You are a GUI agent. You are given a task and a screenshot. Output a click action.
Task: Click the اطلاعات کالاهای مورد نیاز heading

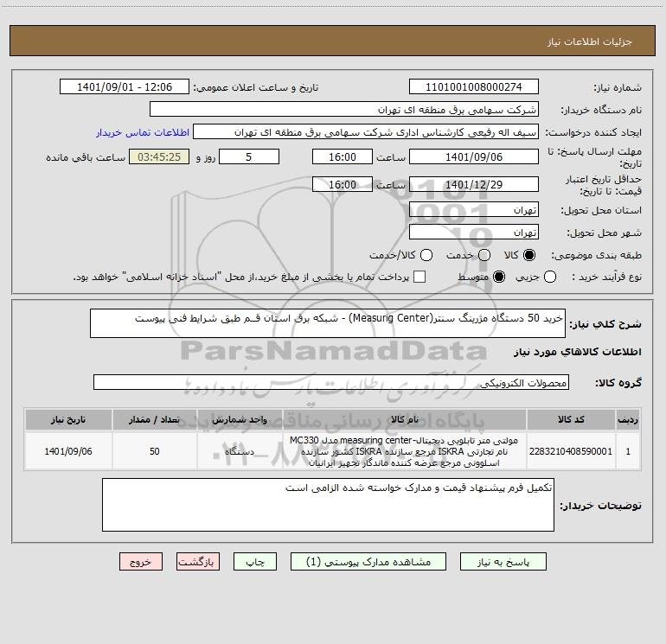point(578,352)
